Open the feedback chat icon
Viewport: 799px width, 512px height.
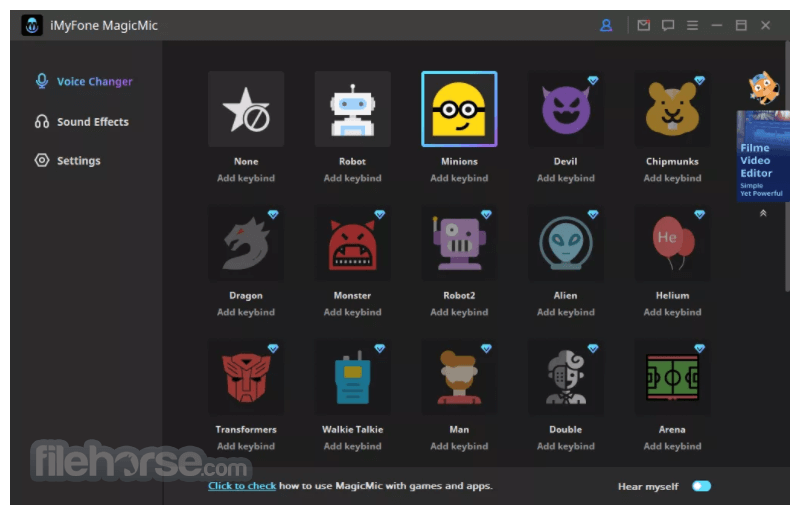click(668, 25)
